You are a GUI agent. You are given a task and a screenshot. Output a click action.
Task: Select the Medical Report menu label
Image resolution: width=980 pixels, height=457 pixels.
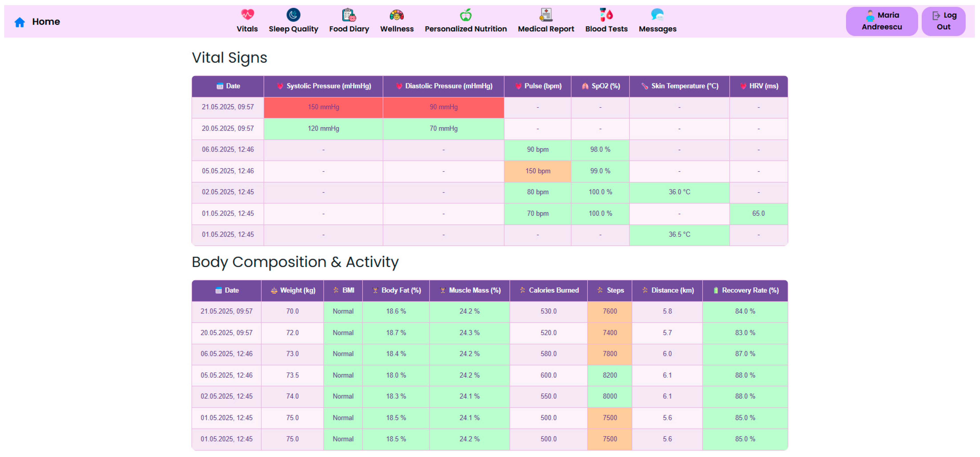(546, 29)
